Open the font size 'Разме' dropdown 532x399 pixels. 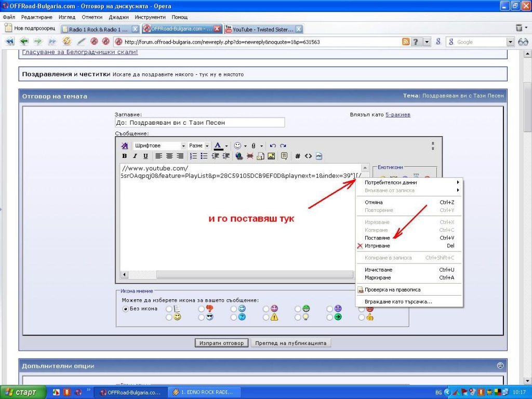coord(199,145)
